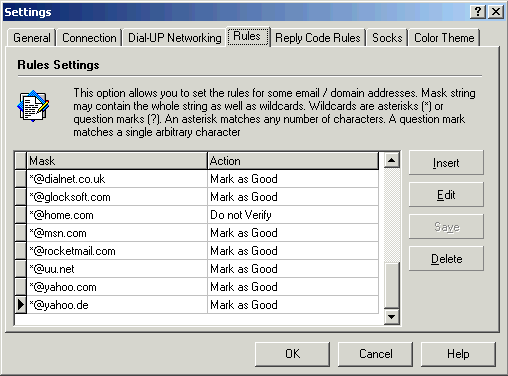This screenshot has height=376, width=508.
Task: Select the *@rocketmail.com mask cell
Action: point(117,251)
